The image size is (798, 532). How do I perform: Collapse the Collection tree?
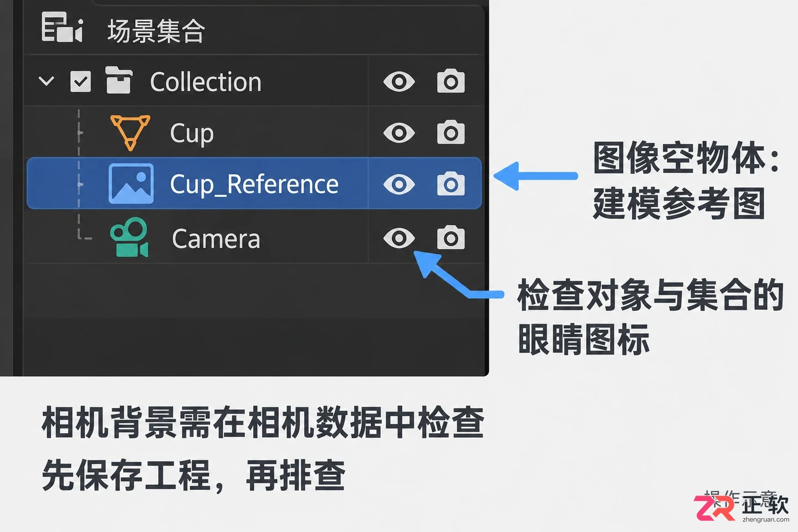(x=47, y=81)
